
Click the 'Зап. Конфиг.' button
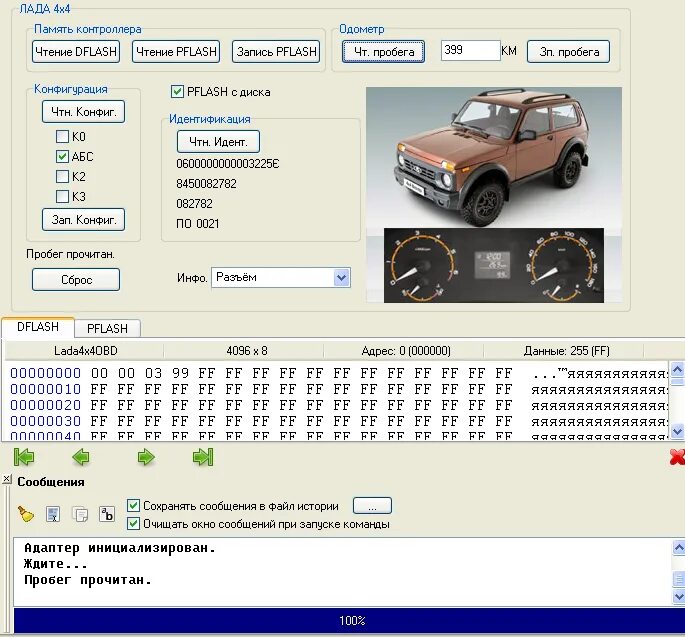pos(83,219)
